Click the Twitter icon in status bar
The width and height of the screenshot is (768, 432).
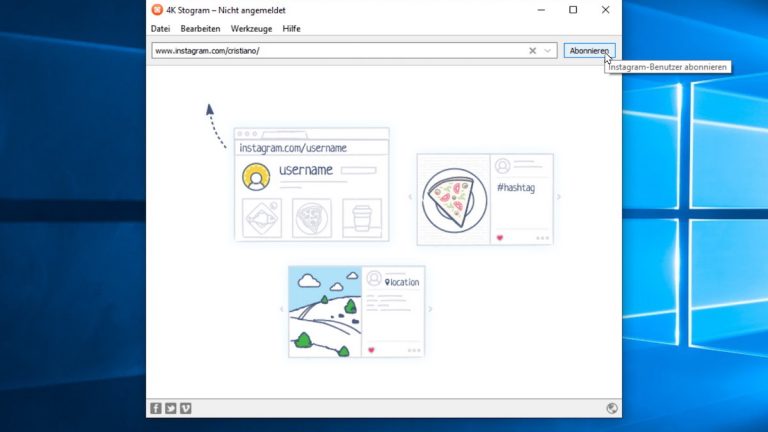tap(171, 408)
